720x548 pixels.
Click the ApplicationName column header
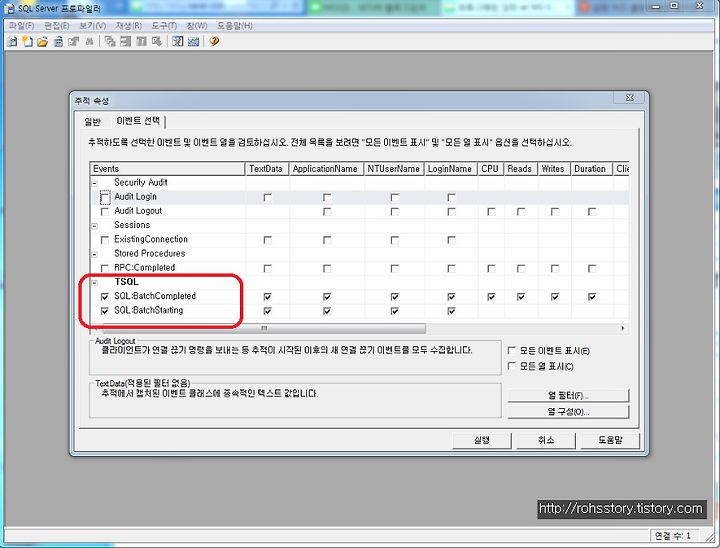click(x=326, y=169)
